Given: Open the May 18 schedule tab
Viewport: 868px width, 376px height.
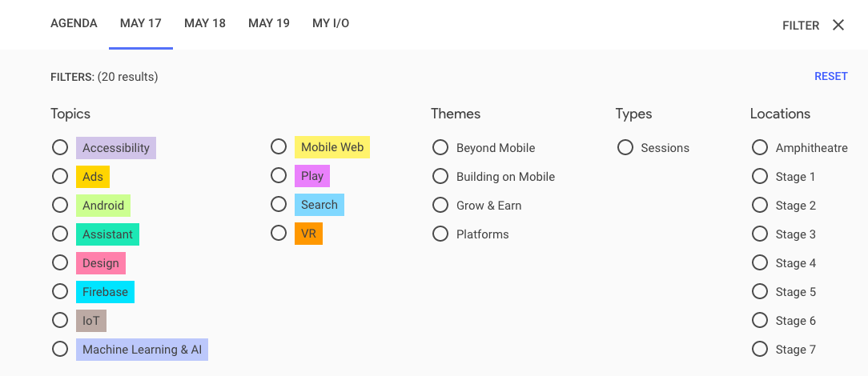Looking at the screenshot, I should (205, 23).
